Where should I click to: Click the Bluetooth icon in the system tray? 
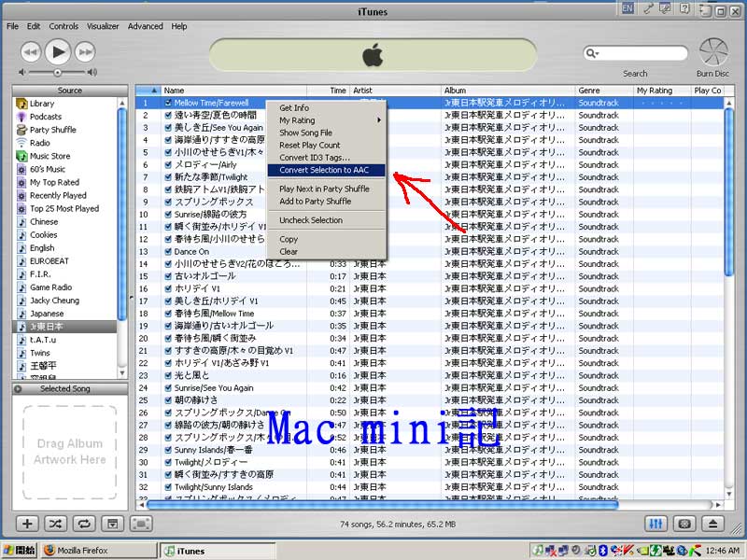click(x=602, y=550)
